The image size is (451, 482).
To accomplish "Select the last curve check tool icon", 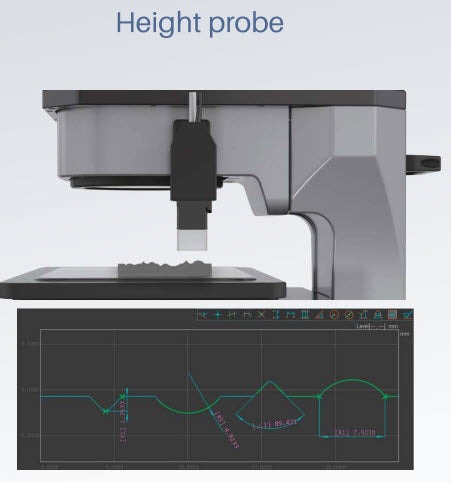I will tap(407, 314).
